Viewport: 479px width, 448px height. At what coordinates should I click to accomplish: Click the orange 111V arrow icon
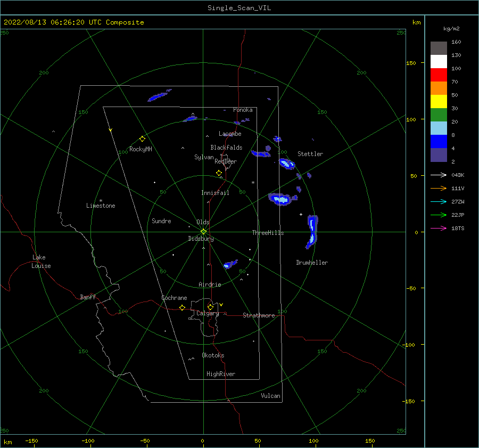click(439, 189)
